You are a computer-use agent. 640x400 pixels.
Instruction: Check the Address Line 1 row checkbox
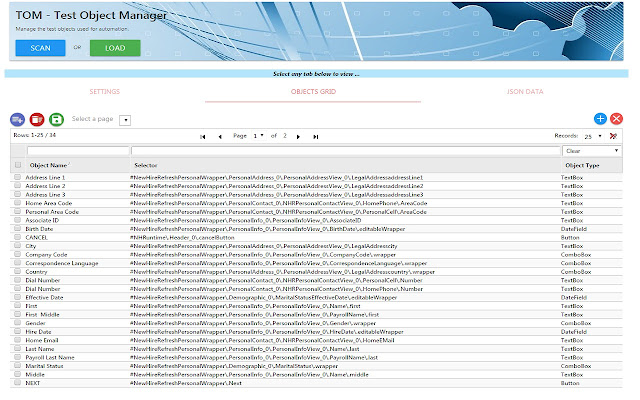click(x=17, y=177)
